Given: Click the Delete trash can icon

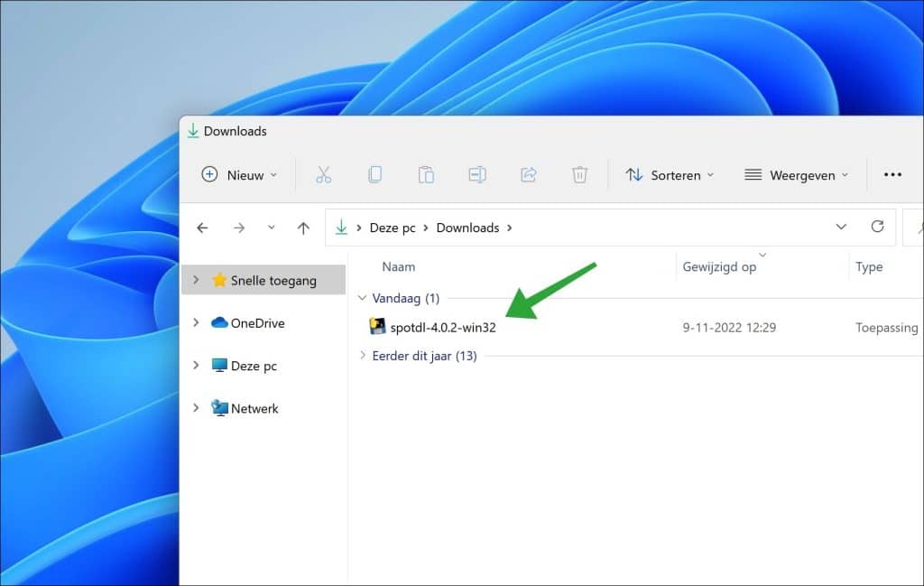Looking at the screenshot, I should (x=580, y=175).
